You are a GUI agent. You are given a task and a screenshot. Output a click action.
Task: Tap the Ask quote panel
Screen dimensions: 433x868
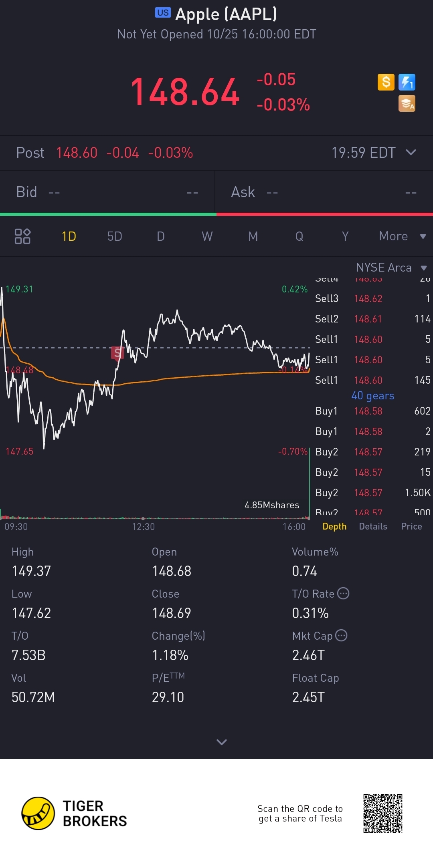(324, 192)
